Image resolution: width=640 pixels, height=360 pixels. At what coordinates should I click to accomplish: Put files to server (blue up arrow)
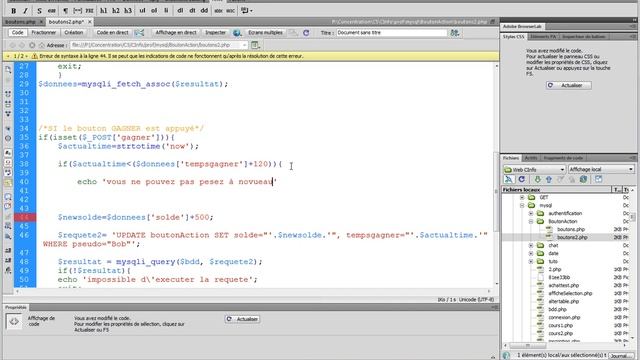tap(549, 179)
